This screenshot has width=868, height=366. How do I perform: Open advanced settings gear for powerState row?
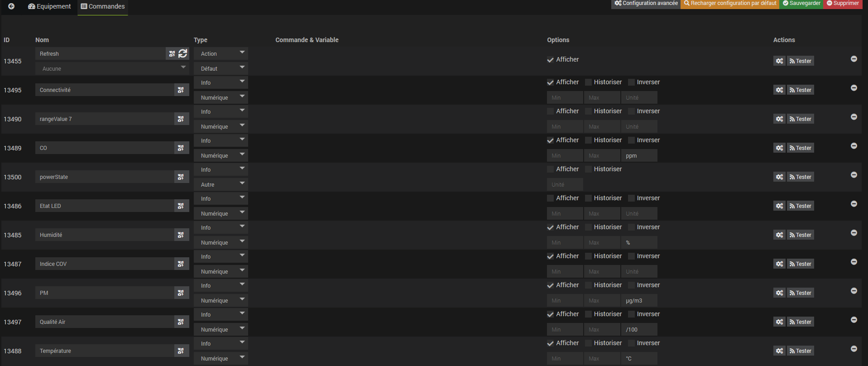point(779,177)
